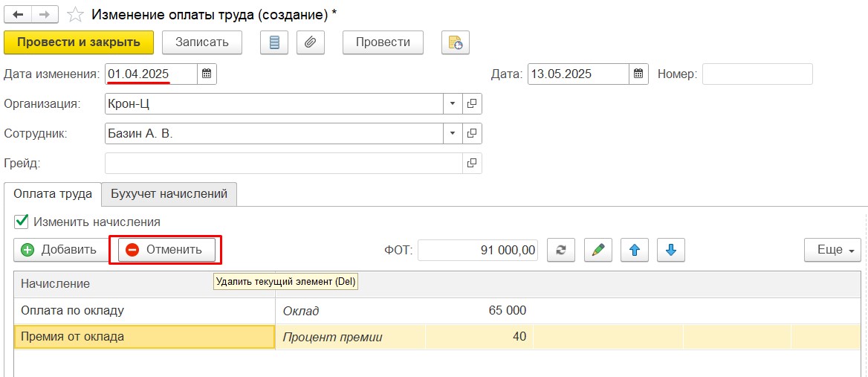
Task: Select the Оплата труда tab
Action: pos(53,194)
